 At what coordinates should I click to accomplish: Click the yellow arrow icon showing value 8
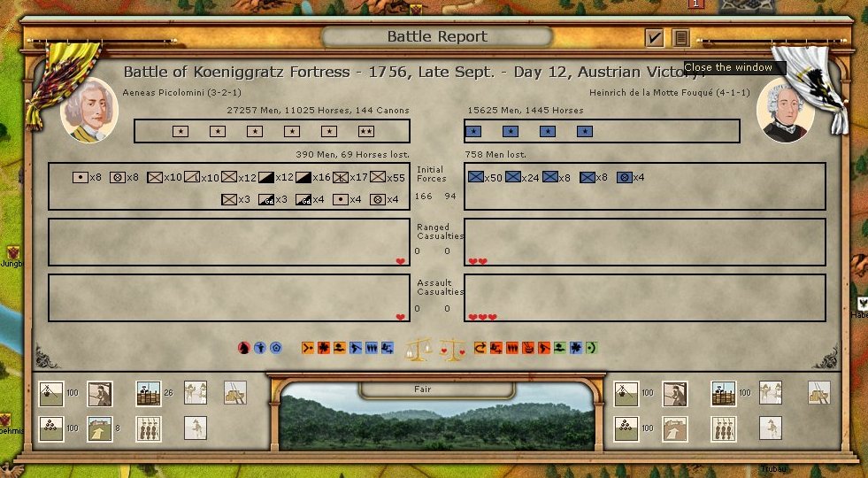(100, 428)
